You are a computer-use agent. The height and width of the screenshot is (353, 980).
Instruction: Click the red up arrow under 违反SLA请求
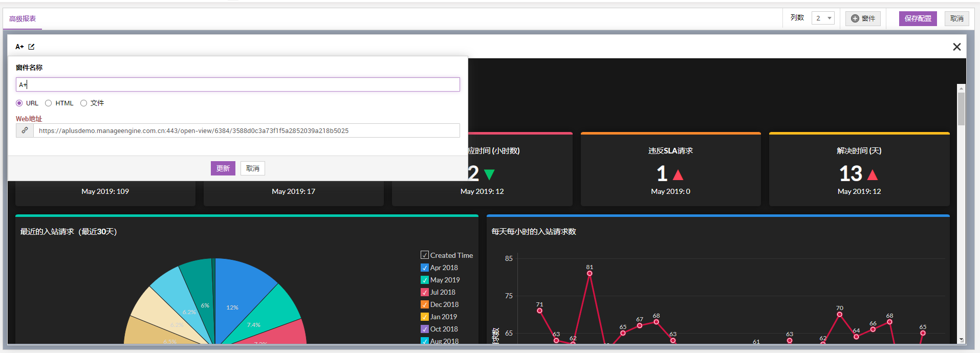coord(678,175)
